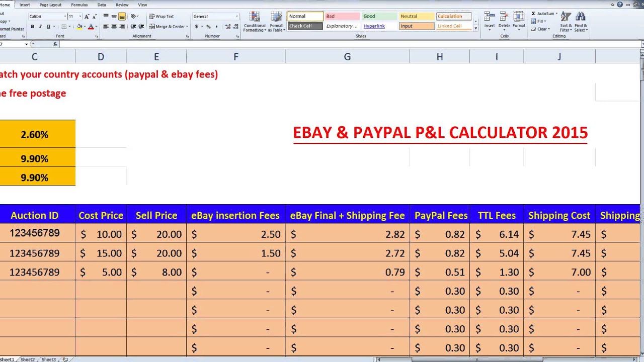Screen dimensions: 644x362
Task: Open the Sheet2 worksheet tab
Action: point(27,359)
